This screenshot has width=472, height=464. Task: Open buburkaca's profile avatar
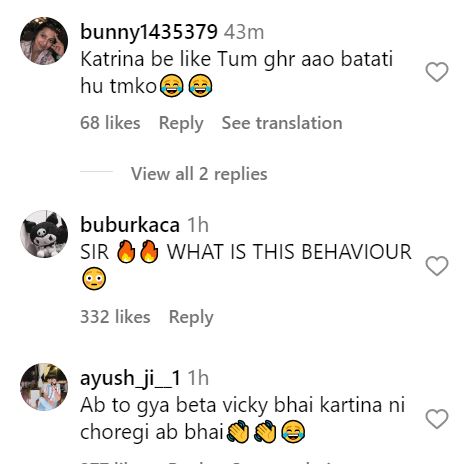point(44,234)
